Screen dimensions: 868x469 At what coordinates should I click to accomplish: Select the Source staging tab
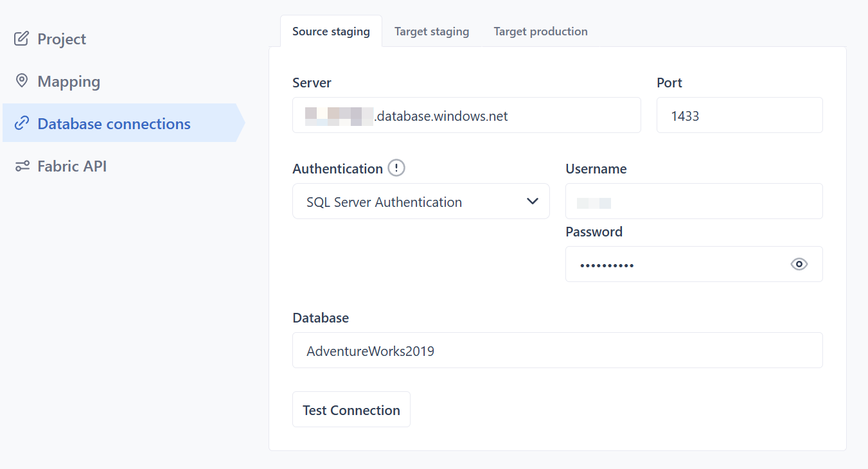click(331, 31)
